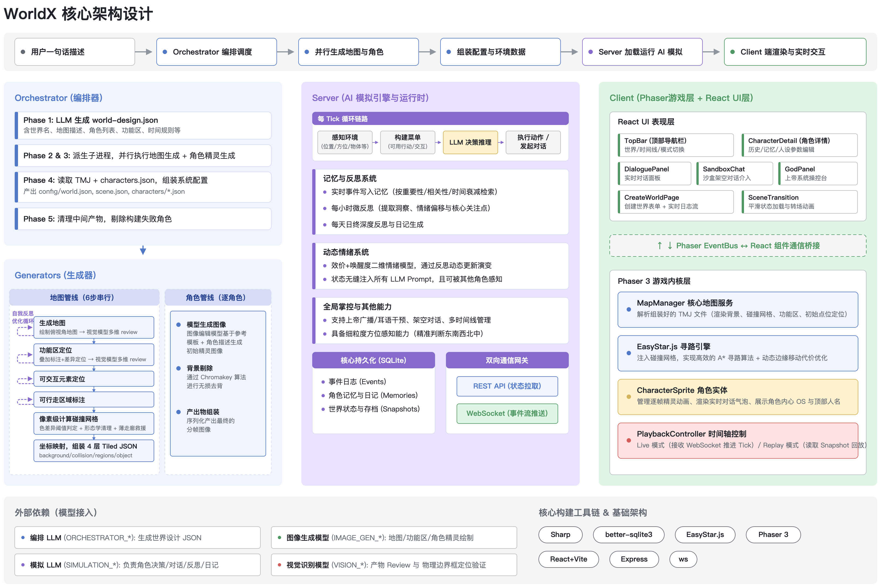Select the '感知环境' tick step box

[345, 142]
